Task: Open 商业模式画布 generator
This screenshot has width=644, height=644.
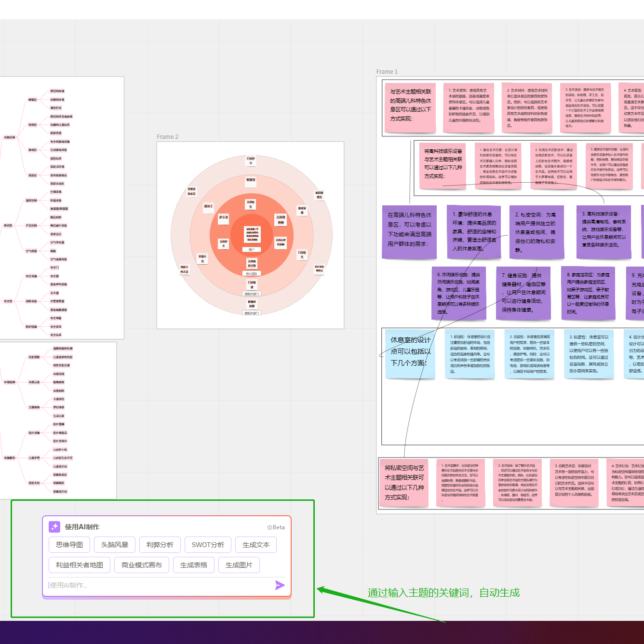Action: click(142, 565)
